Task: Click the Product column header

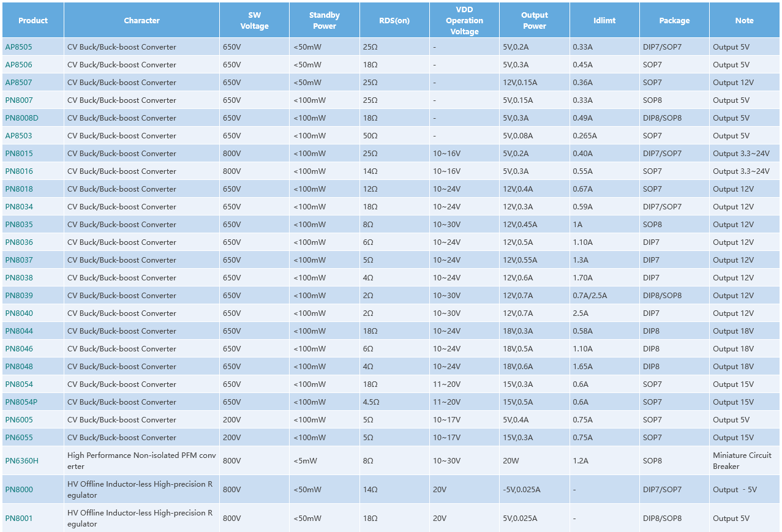Action: tap(33, 20)
